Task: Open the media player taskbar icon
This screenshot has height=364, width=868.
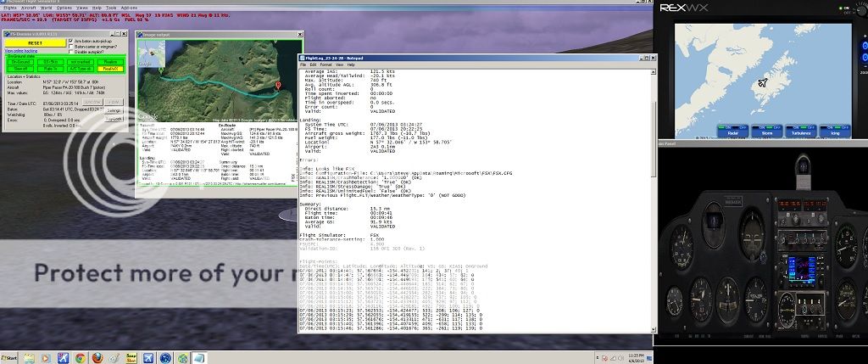Action: pyautogui.click(x=46, y=358)
